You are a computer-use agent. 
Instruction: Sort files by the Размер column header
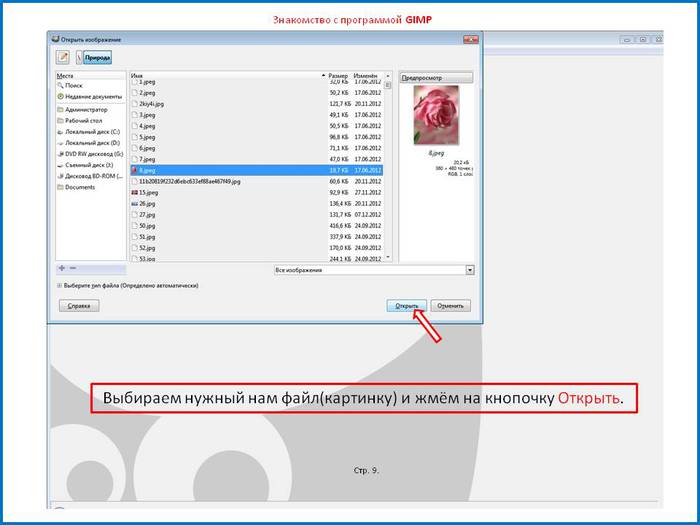pos(338,76)
